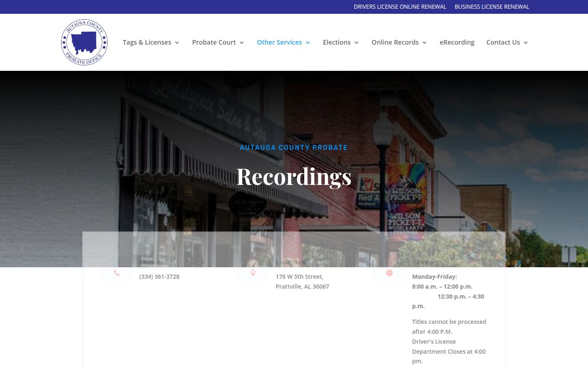Expand the Online Records chevron

[424, 43]
